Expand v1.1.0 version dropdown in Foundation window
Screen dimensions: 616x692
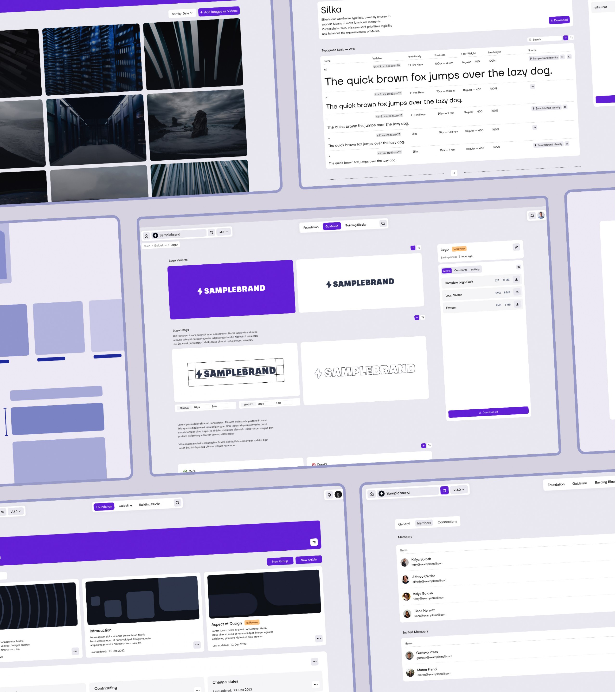tap(16, 511)
